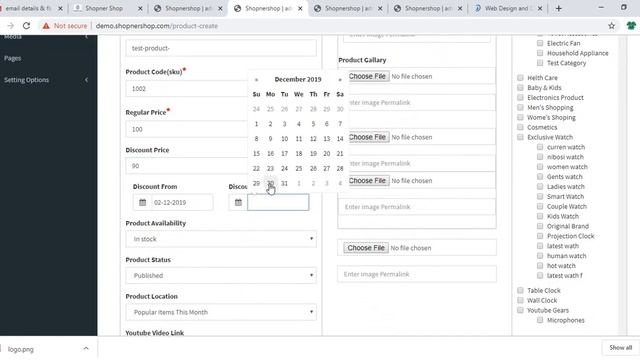Open the logo.png downloaded file

(20, 349)
